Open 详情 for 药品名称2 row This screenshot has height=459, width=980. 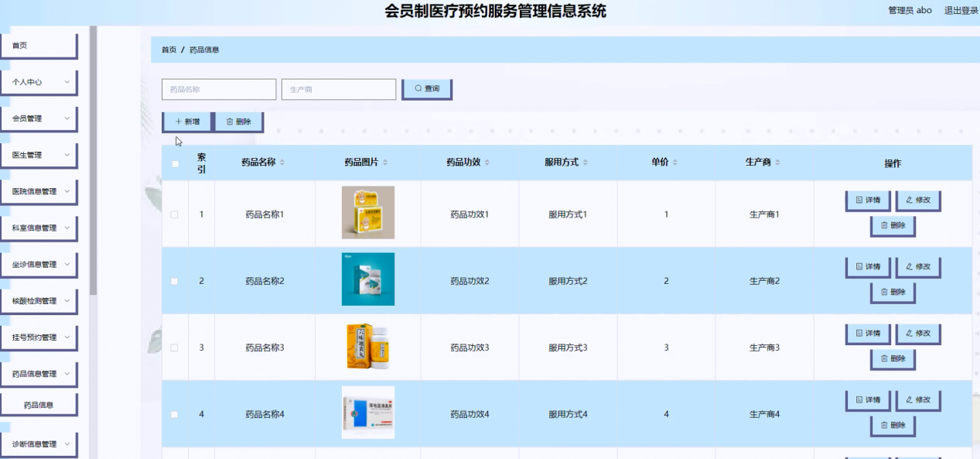pos(868,267)
